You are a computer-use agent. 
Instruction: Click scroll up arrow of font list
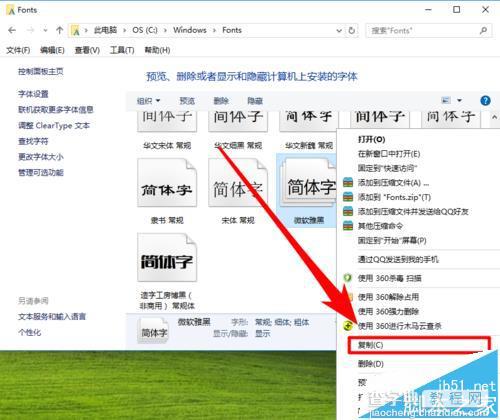coord(494,117)
